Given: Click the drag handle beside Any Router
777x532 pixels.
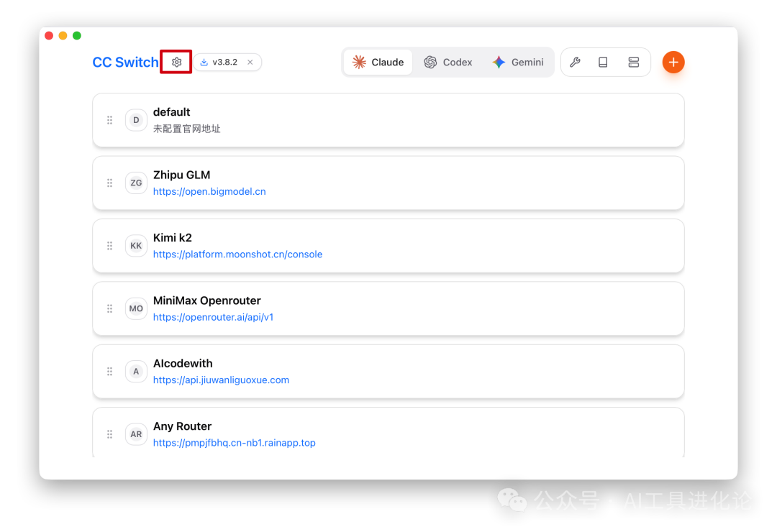Looking at the screenshot, I should pos(110,434).
